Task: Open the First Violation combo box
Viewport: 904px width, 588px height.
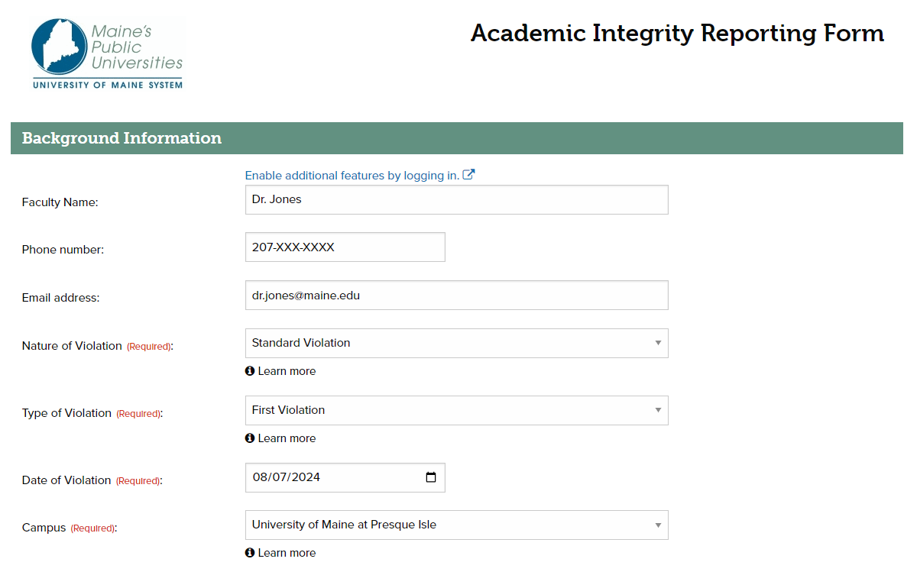Action: click(457, 410)
